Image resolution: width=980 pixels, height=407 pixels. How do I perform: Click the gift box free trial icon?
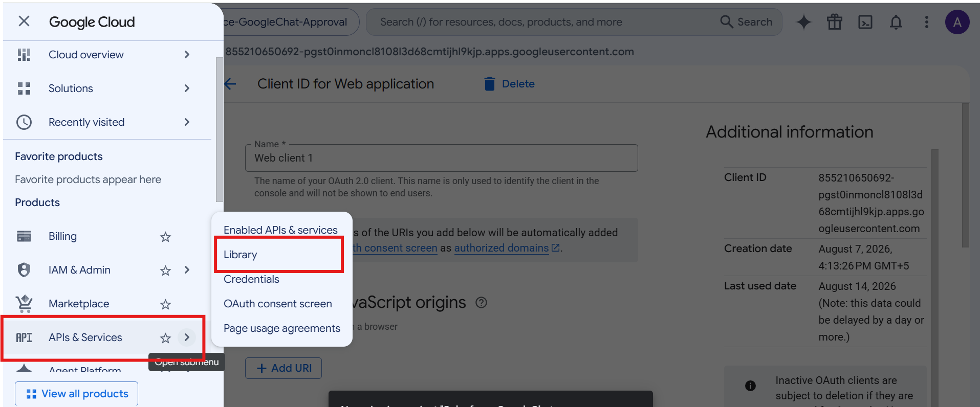pyautogui.click(x=835, y=22)
